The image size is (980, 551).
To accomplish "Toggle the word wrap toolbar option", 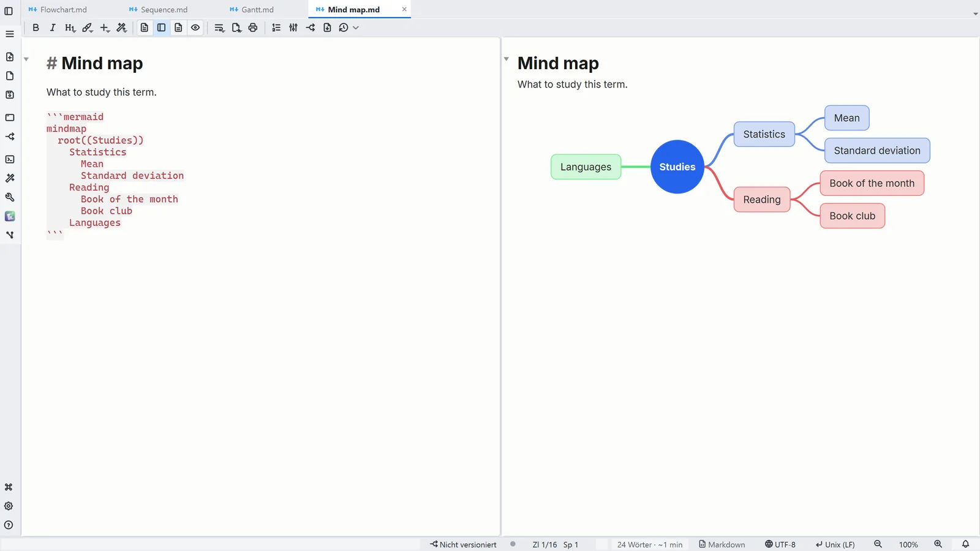I will pyautogui.click(x=219, y=28).
